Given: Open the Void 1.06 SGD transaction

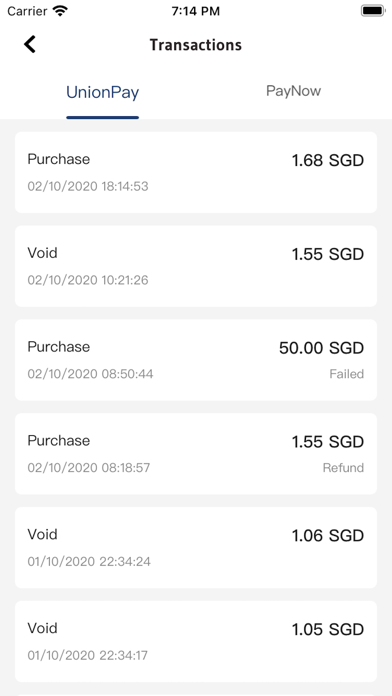Looking at the screenshot, I should point(196,548).
